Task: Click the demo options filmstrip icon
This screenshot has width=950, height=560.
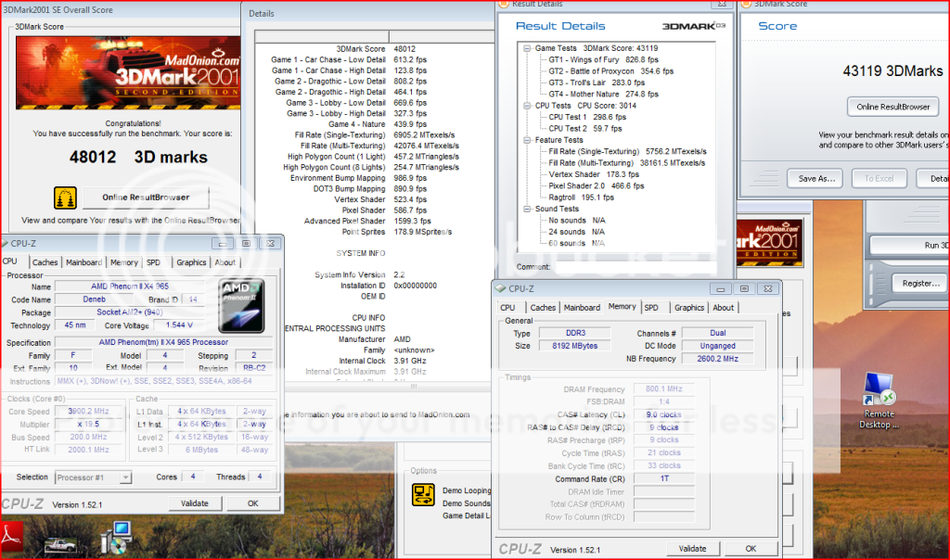Action: [x=423, y=495]
